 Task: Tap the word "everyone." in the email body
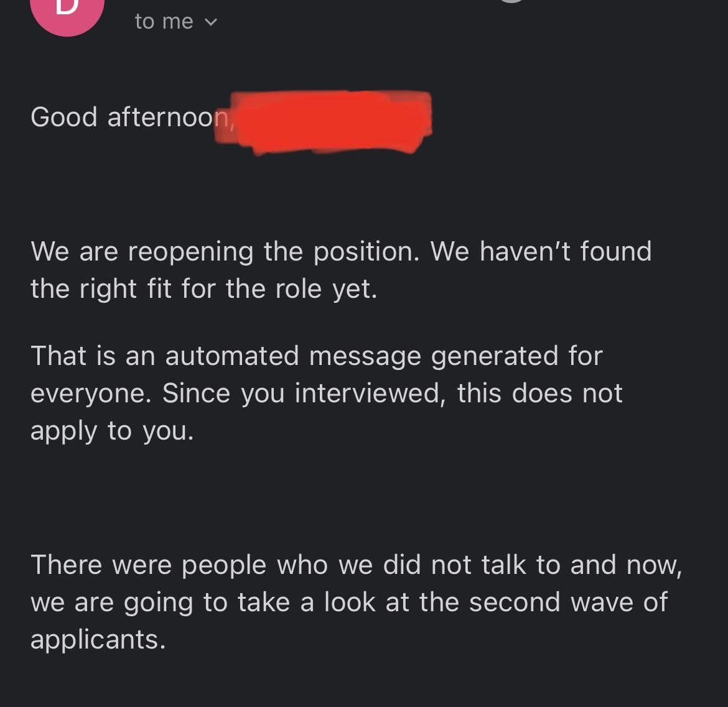click(x=91, y=394)
